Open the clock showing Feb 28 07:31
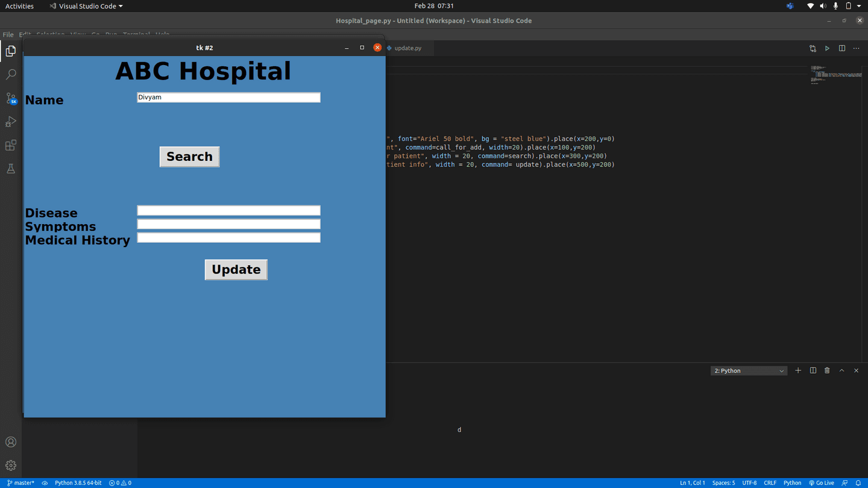This screenshot has width=868, height=488. pos(434,6)
